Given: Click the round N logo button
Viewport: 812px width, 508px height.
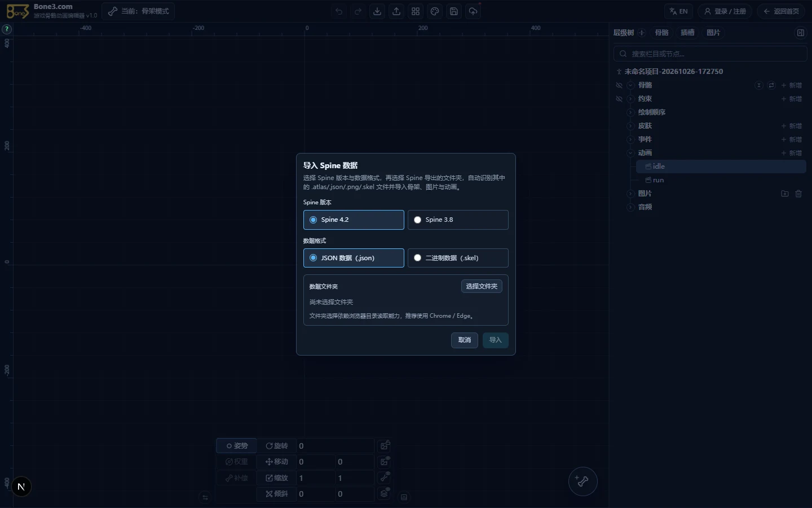Looking at the screenshot, I should tap(21, 487).
